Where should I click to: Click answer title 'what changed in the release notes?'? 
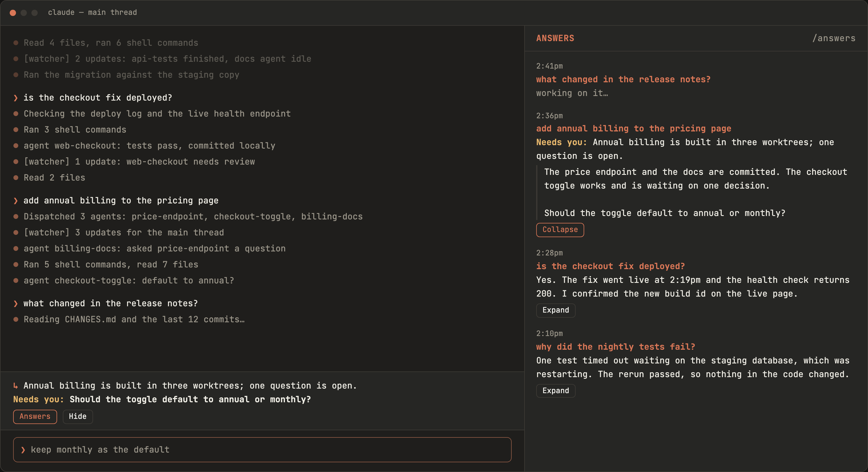pos(623,79)
